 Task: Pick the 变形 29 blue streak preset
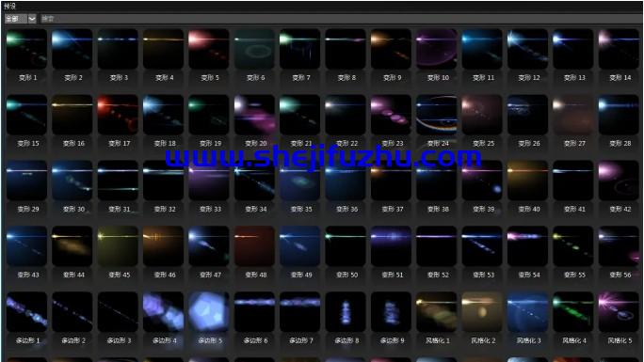click(x=26, y=181)
